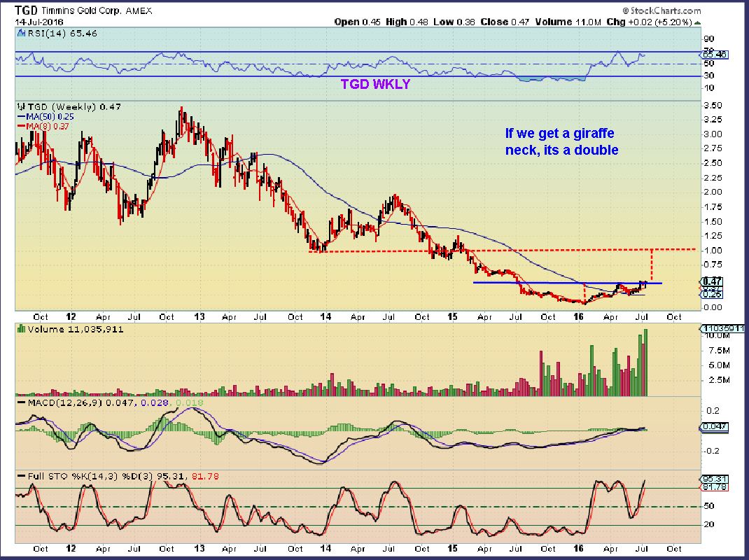Screen dimensions: 749x560
Task: Click the 0.047 MACD value tag
Action: (x=715, y=427)
